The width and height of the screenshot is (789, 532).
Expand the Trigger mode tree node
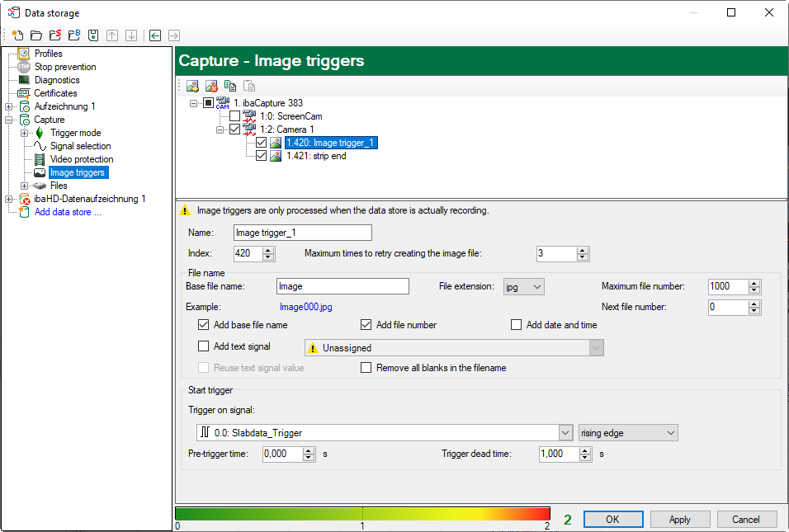click(x=25, y=133)
